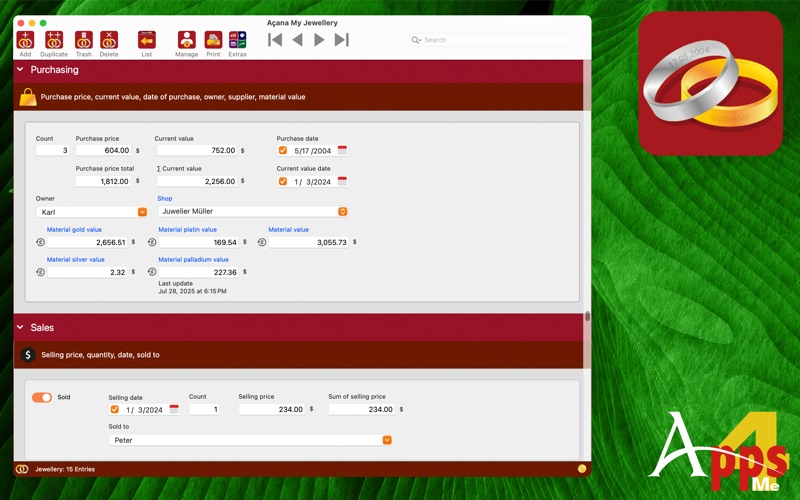Click the purchasing Count field
The image size is (800, 500).
[52, 150]
